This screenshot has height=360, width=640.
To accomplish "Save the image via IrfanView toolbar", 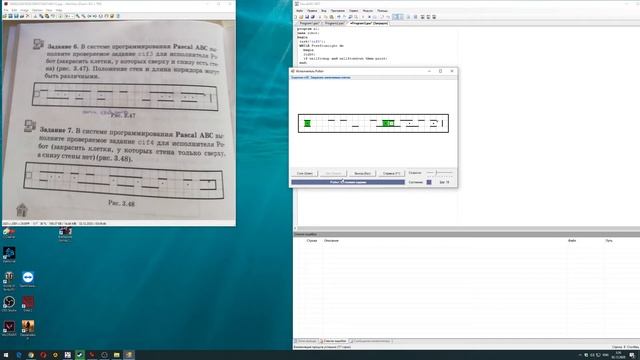I will [16, 16].
